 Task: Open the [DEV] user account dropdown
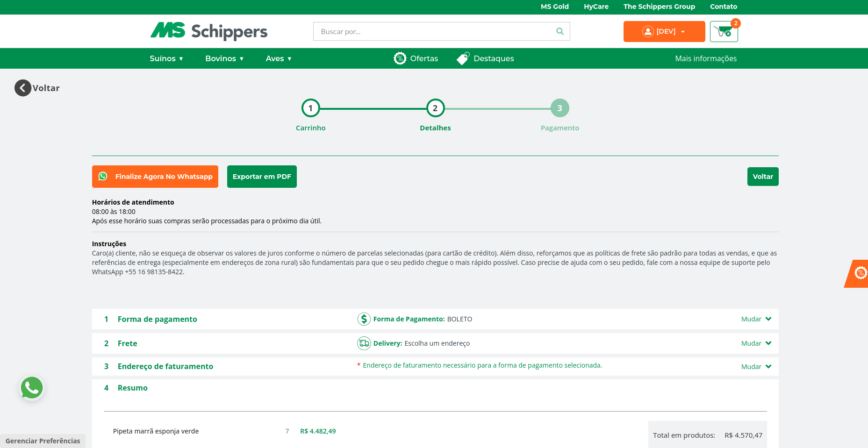click(664, 31)
